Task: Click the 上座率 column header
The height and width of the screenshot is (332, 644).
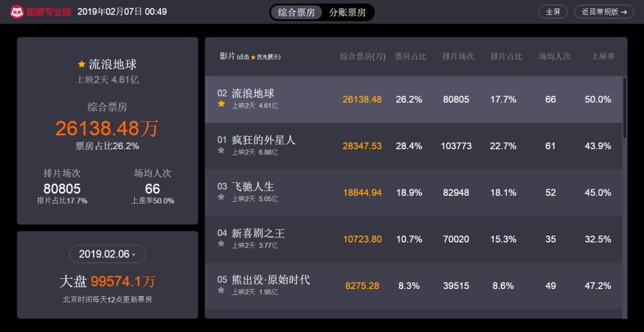Action: (x=603, y=56)
